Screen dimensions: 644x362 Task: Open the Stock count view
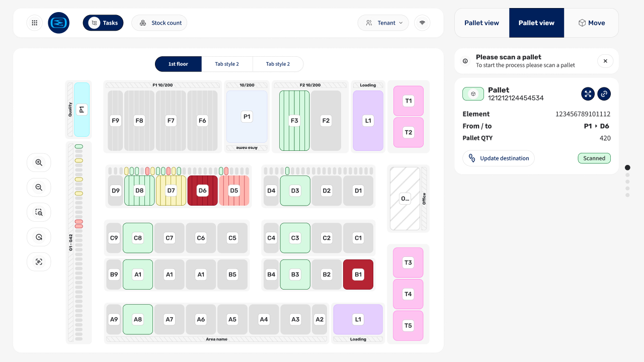[159, 23]
